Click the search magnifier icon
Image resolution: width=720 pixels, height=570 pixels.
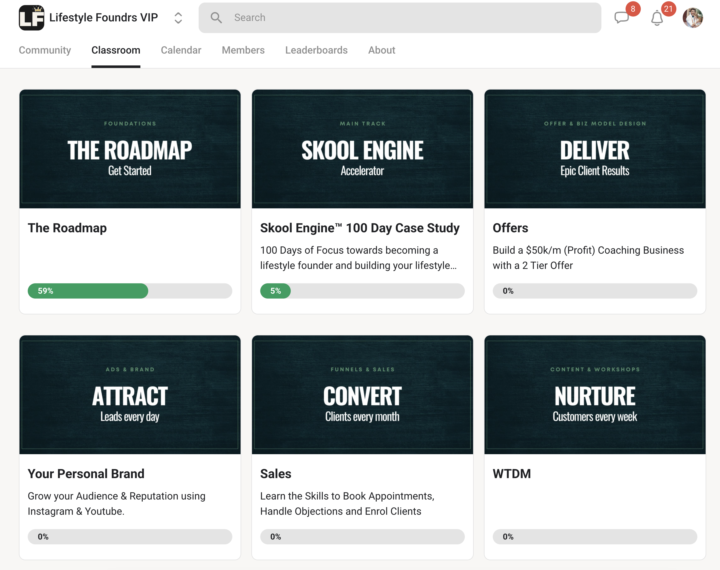(x=216, y=18)
